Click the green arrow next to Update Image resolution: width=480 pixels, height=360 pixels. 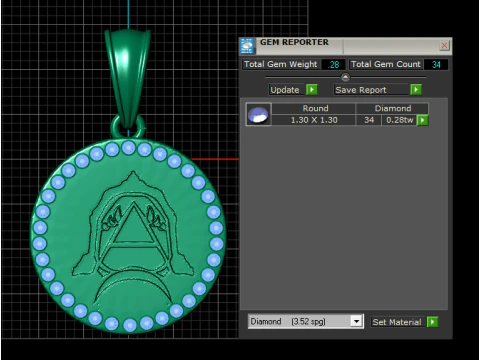(312, 89)
